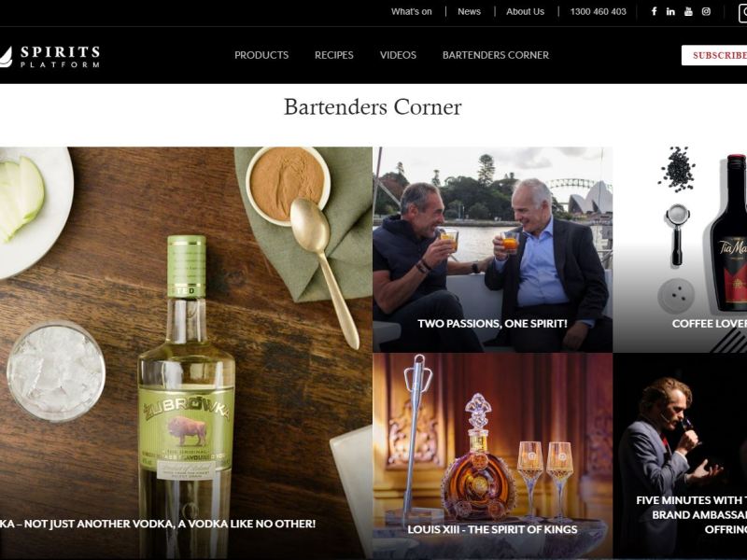Screen dimensions: 747x560
Task: Click the Spirits Platform logo
Action: point(50,56)
